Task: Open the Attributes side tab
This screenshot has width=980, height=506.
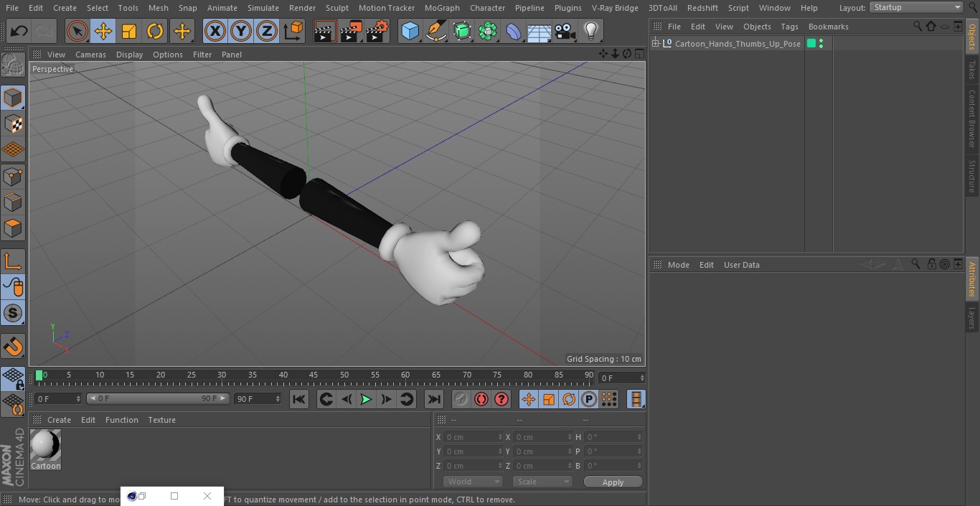Action: 972,279
